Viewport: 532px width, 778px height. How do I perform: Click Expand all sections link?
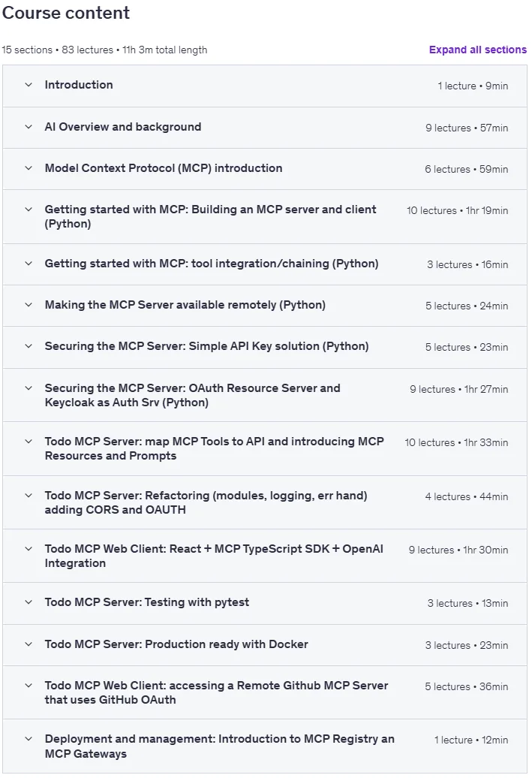point(477,50)
